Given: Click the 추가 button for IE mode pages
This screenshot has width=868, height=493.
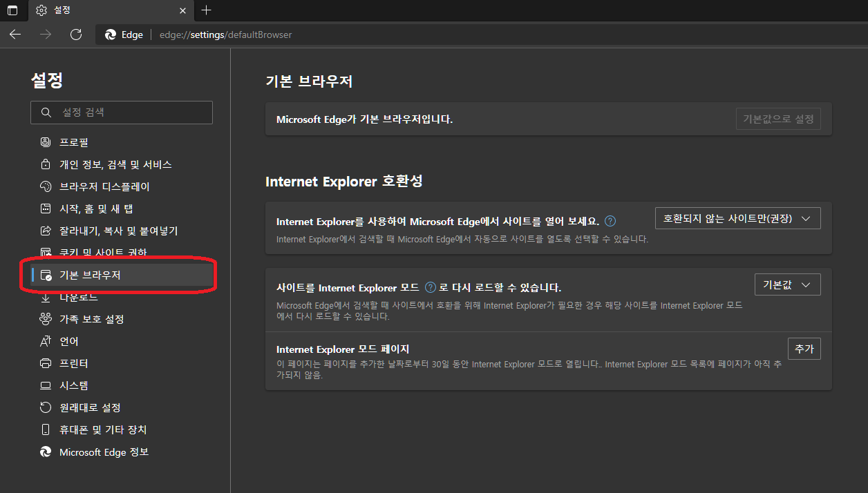Looking at the screenshot, I should (x=804, y=349).
